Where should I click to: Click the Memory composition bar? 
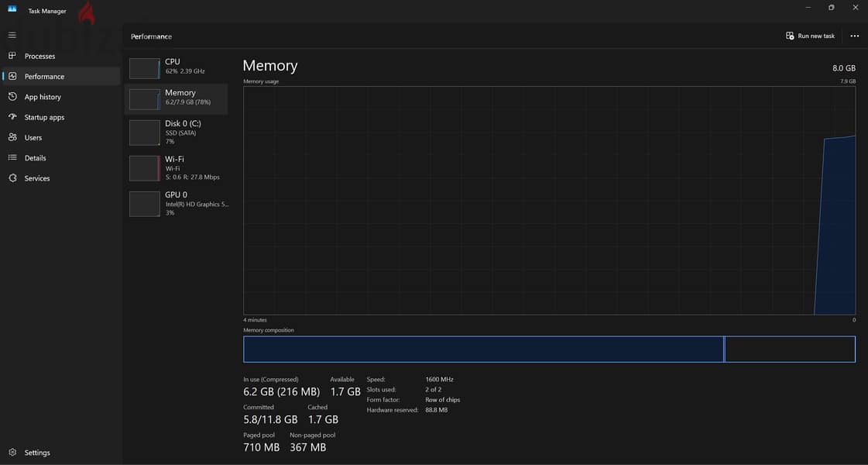[x=549, y=350]
